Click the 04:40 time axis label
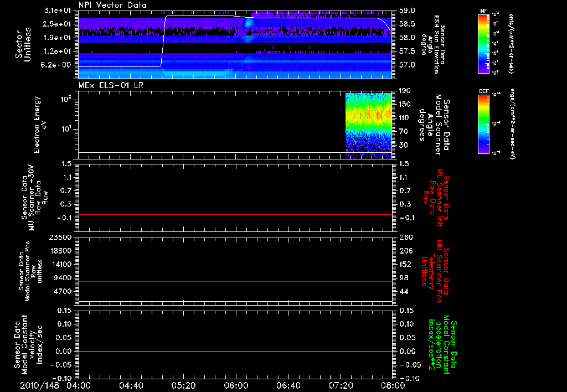The width and height of the screenshot is (567, 392). point(131,385)
